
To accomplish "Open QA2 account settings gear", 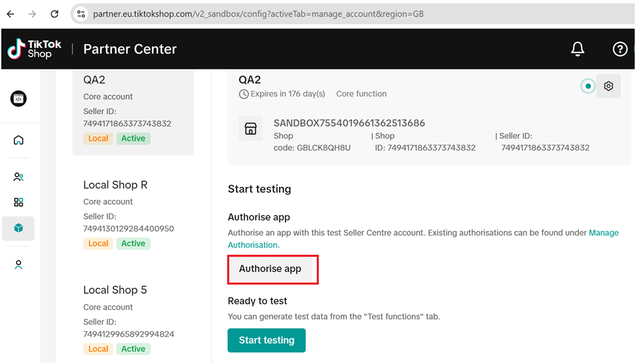I will [609, 86].
